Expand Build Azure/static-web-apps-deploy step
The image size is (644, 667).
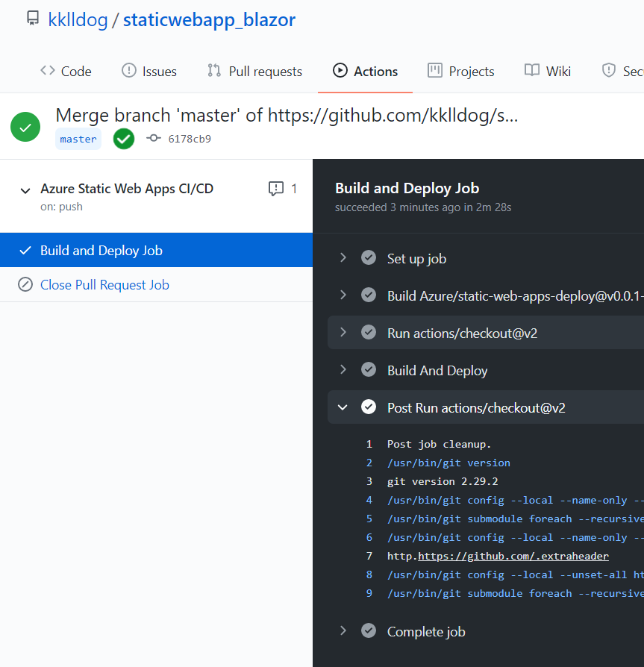[x=343, y=295]
